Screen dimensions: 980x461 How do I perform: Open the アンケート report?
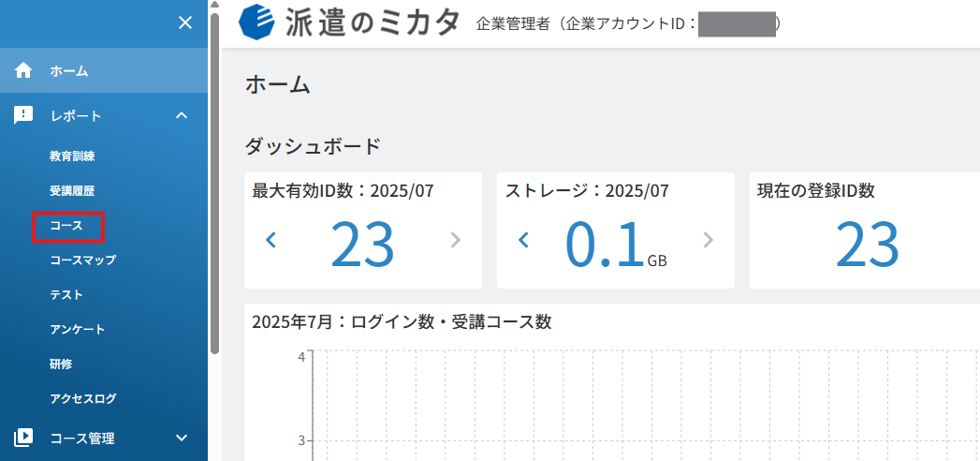[x=78, y=329]
